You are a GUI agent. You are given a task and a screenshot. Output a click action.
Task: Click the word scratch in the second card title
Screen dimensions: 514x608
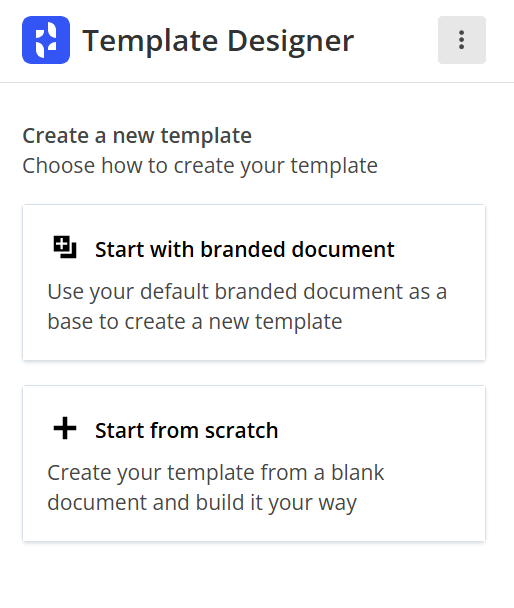pos(241,430)
